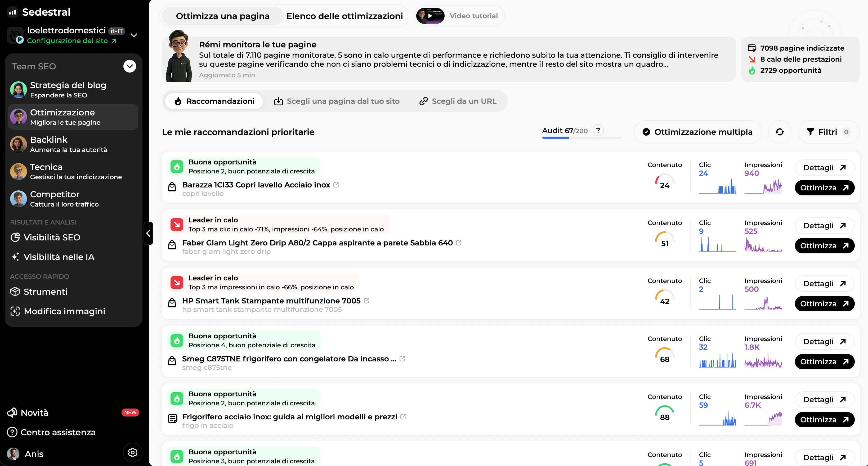Click the Tecnica agent avatar

point(19,172)
